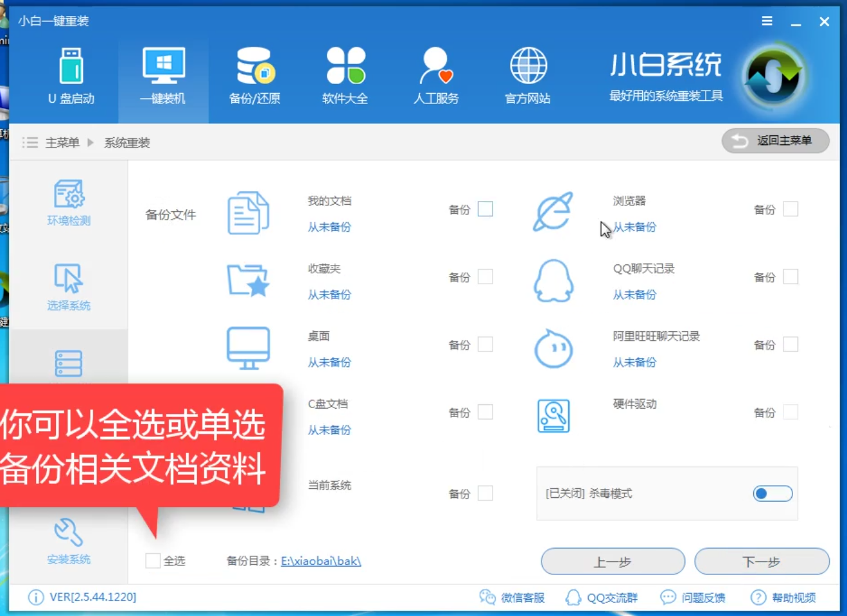Click 从未备份 under 浏览器
The image size is (847, 616).
pos(634,227)
